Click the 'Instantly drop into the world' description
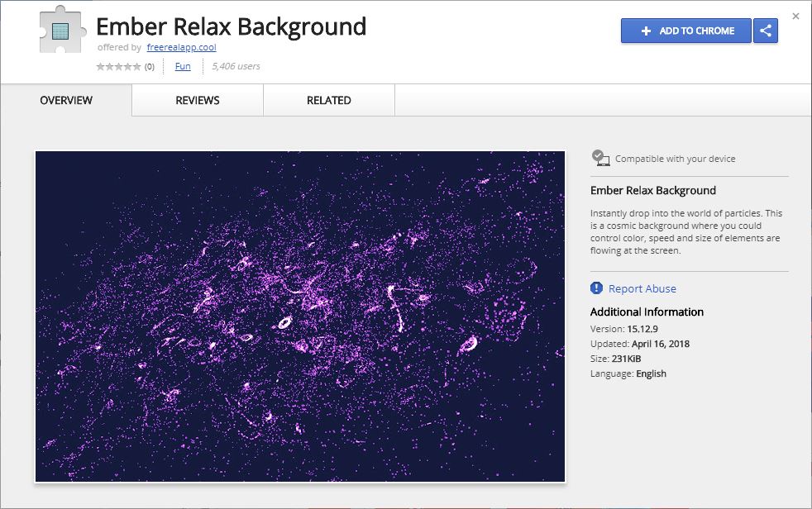 (x=686, y=231)
